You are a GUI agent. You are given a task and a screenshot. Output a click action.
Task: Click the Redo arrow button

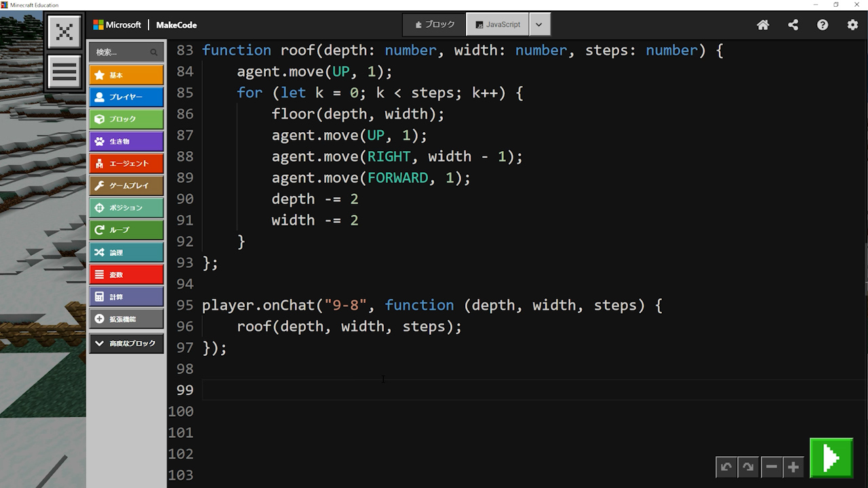click(748, 467)
